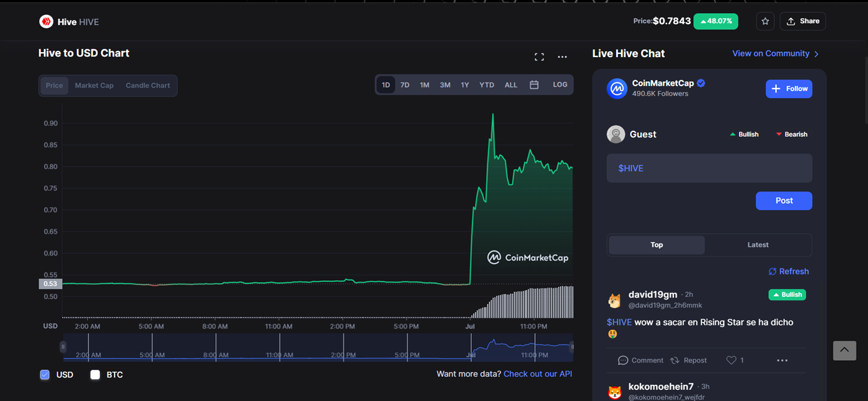This screenshot has height=401, width=868.
Task: Repost david19gm's post
Action: coord(688,360)
